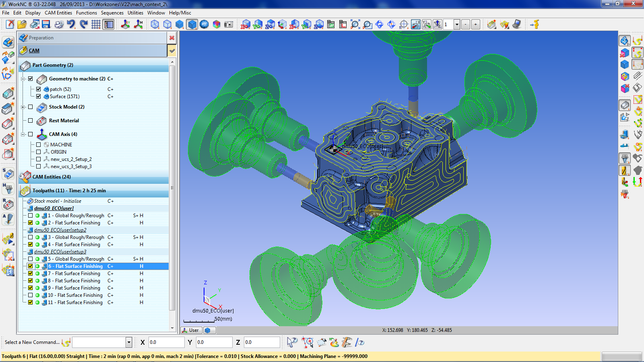Open the Sequences menu
Screen dimensions: 644x362
[112, 13]
